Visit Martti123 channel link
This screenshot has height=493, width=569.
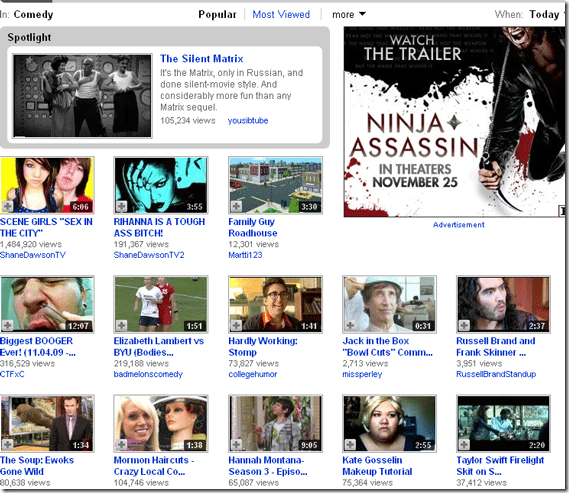tap(245, 255)
